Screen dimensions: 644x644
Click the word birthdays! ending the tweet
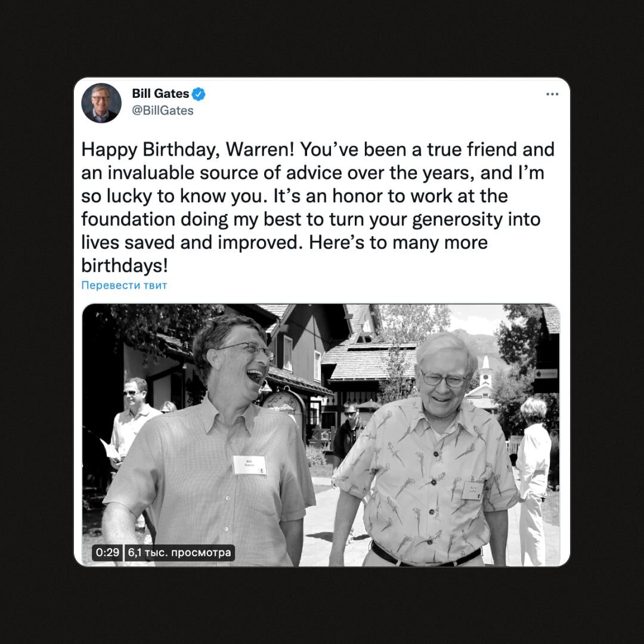(x=125, y=266)
